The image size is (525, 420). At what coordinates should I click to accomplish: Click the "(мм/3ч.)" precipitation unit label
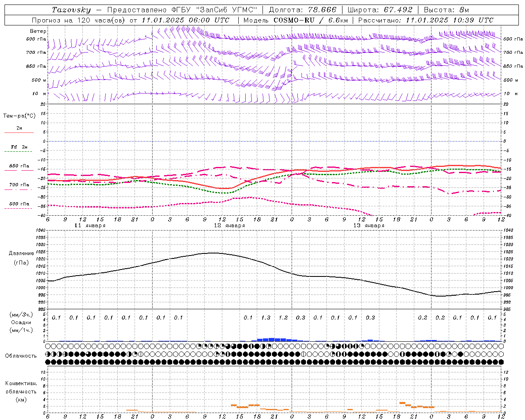21,315
